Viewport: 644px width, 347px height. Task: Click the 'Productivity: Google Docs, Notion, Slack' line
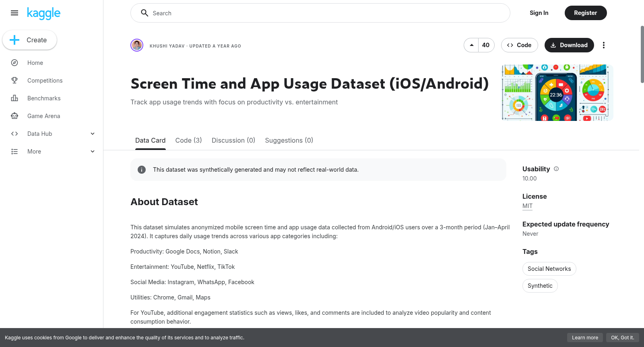[x=184, y=251]
